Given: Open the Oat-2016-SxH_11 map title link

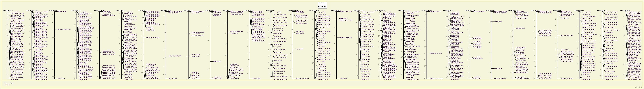Looking at the screenshot, I should point(76,10).
